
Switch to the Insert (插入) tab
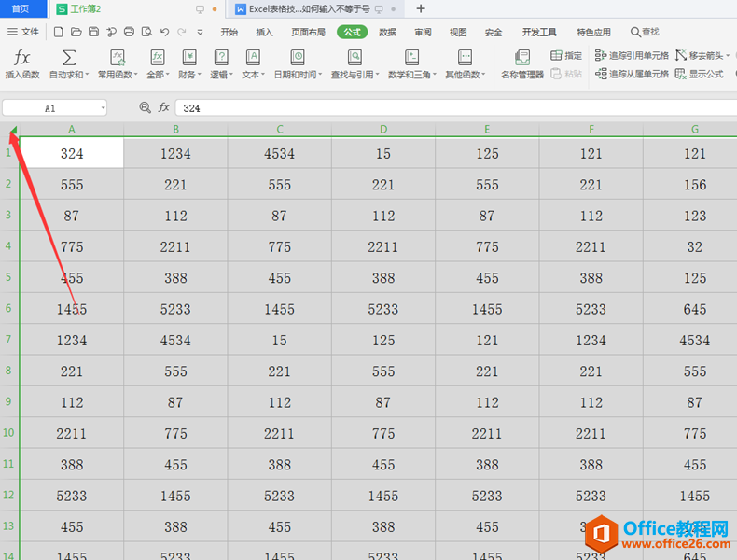coord(264,32)
